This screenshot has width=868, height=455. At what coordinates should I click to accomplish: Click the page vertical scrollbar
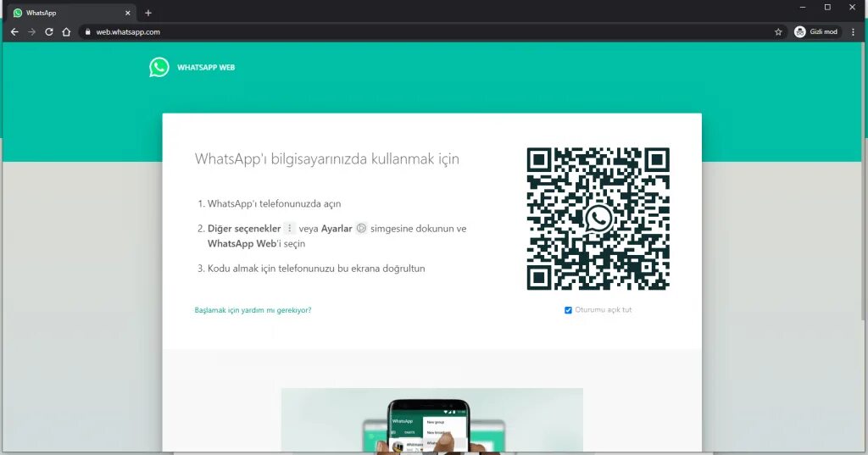click(x=864, y=183)
